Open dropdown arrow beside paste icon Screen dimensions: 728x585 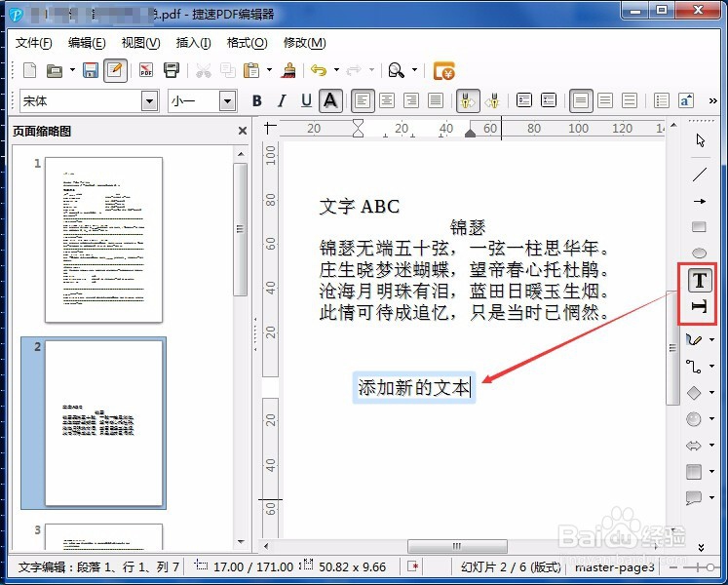click(x=269, y=70)
